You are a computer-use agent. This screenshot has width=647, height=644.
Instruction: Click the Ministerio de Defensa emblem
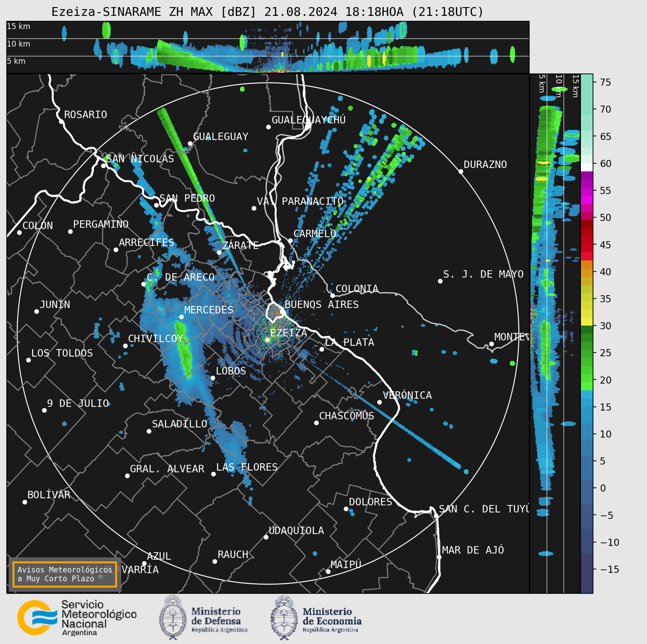pos(173,617)
